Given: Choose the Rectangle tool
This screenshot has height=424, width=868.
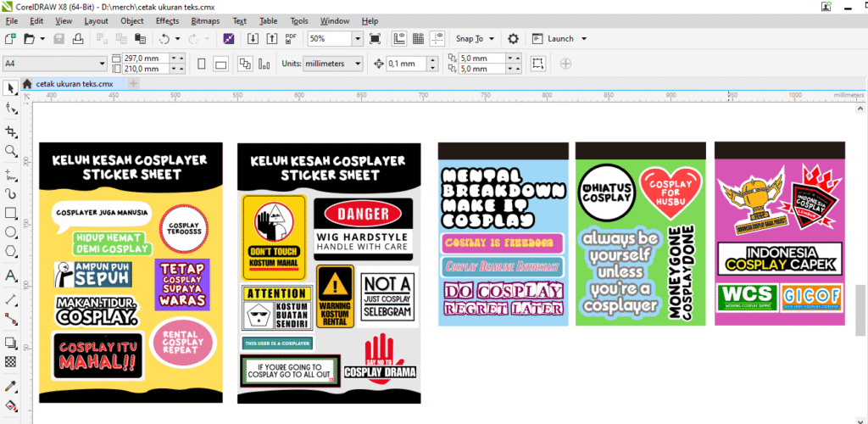Looking at the screenshot, I should [10, 213].
